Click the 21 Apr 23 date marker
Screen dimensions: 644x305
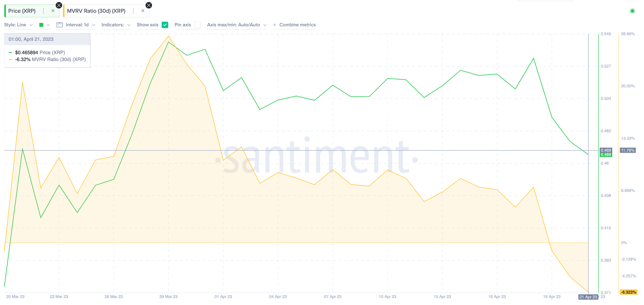(x=588, y=297)
